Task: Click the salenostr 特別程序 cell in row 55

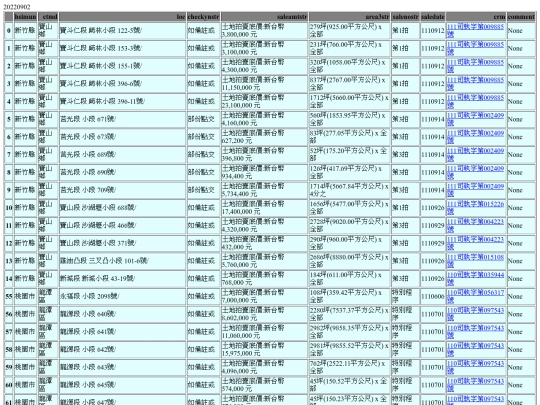Action: coord(405,297)
